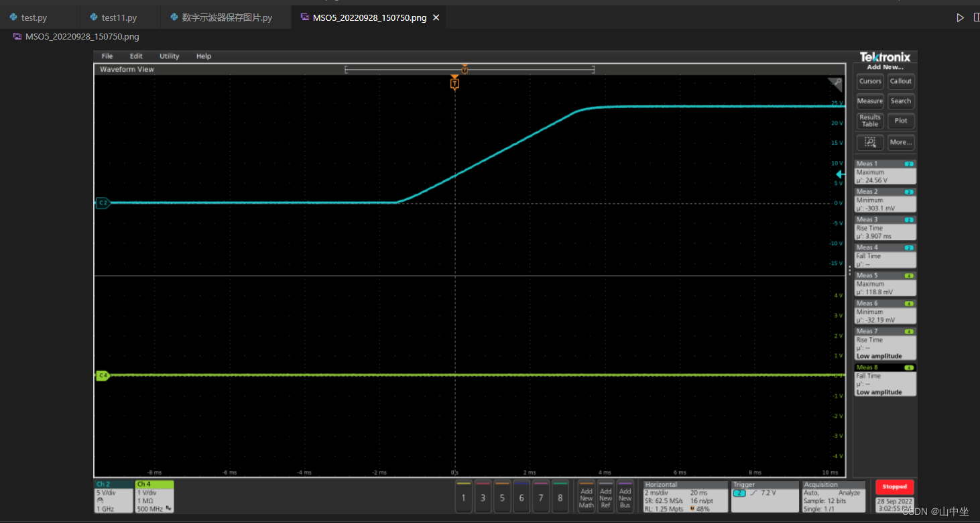
Task: Open the More... options button
Action: tap(901, 142)
